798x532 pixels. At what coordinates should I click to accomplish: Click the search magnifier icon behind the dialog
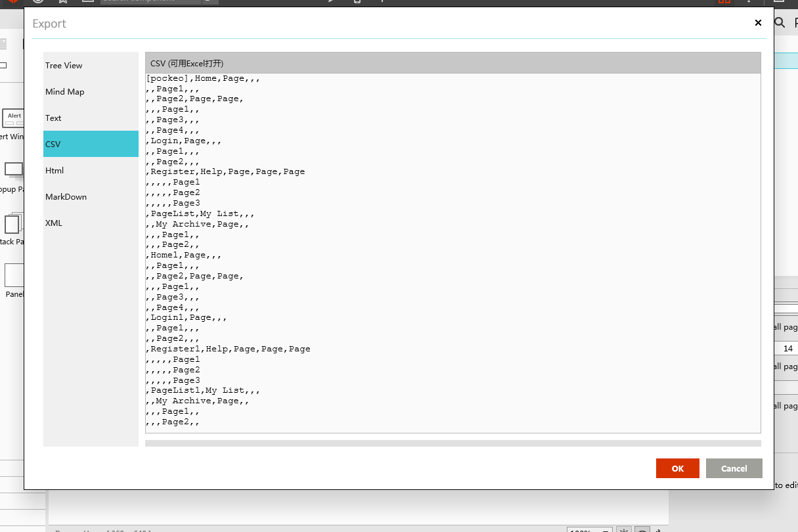click(780, 23)
